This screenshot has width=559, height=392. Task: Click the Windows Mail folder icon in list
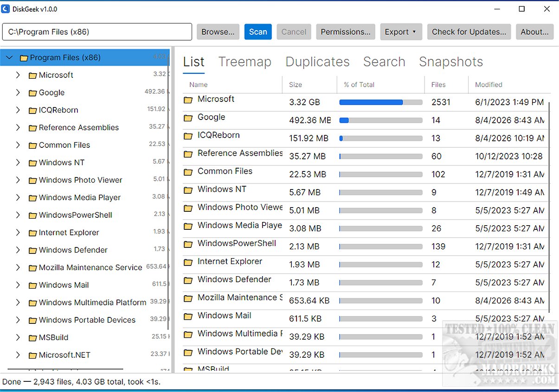(188, 317)
